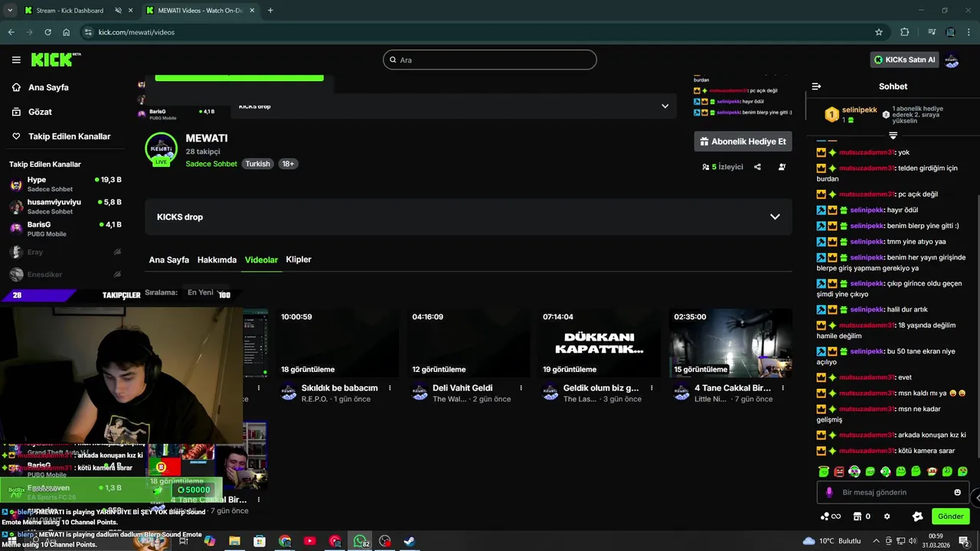980x551 pixels.
Task: Switch to Stream - Kick Dashboard browser tab
Action: (x=69, y=11)
